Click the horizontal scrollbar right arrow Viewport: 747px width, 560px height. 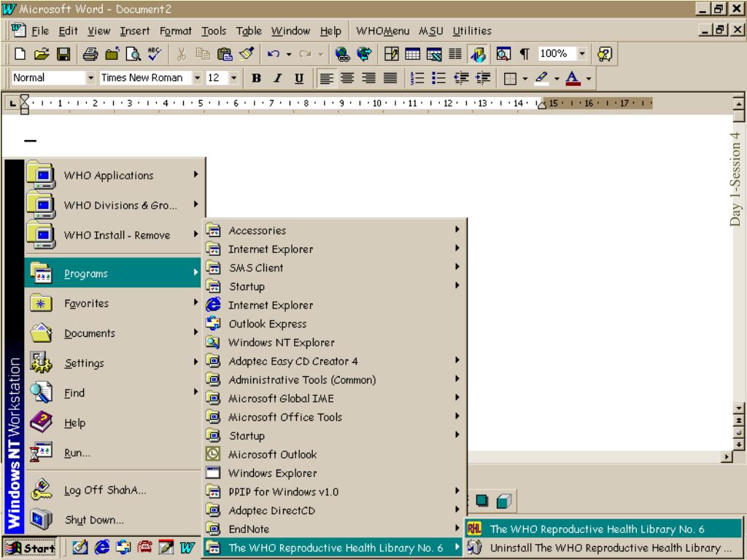click(727, 457)
